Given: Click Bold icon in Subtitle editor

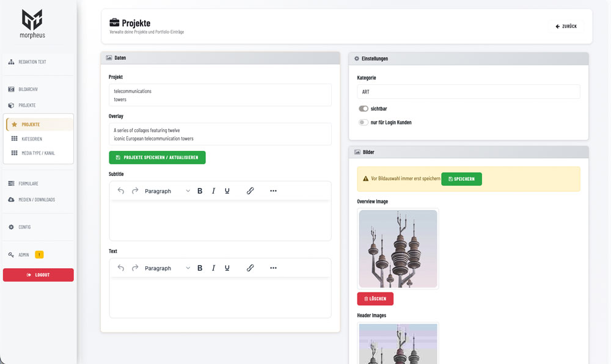Looking at the screenshot, I should tap(200, 191).
